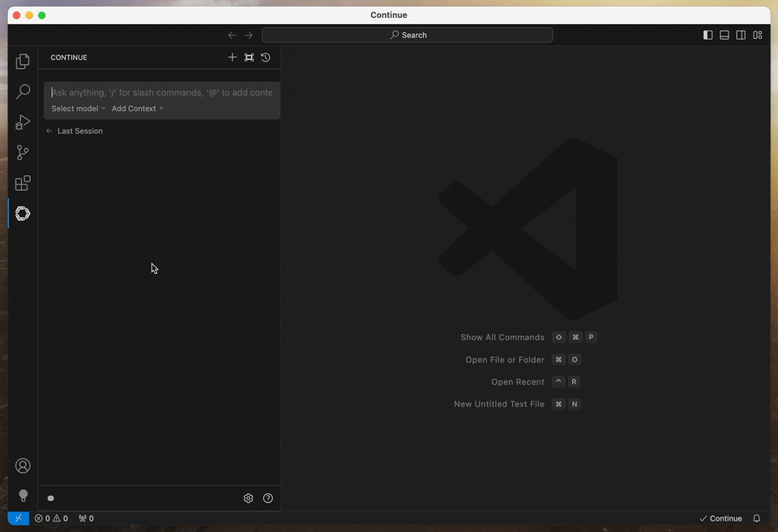Image resolution: width=778 pixels, height=532 pixels.
Task: Customize Layout icon in title bar
Action: 758,35
